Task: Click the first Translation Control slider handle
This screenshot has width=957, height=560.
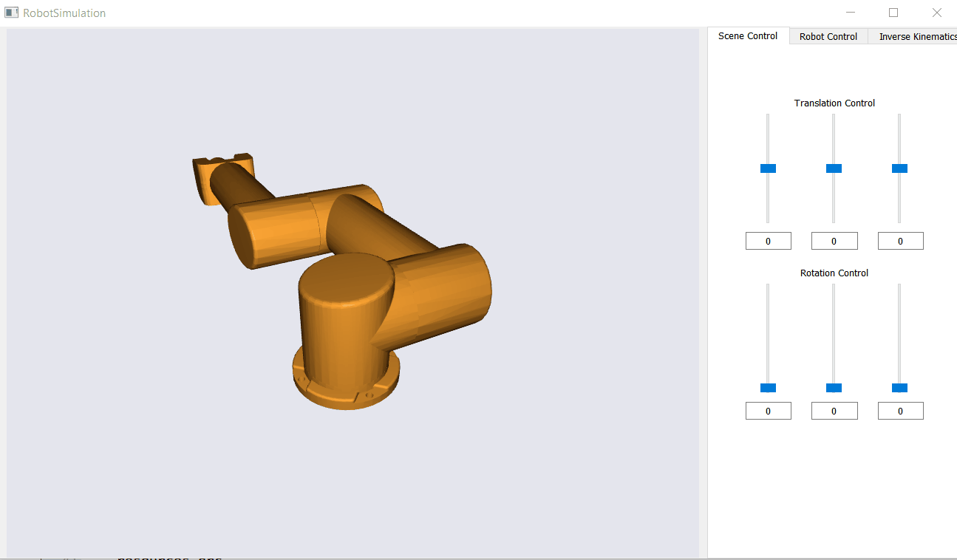Action: (x=768, y=168)
